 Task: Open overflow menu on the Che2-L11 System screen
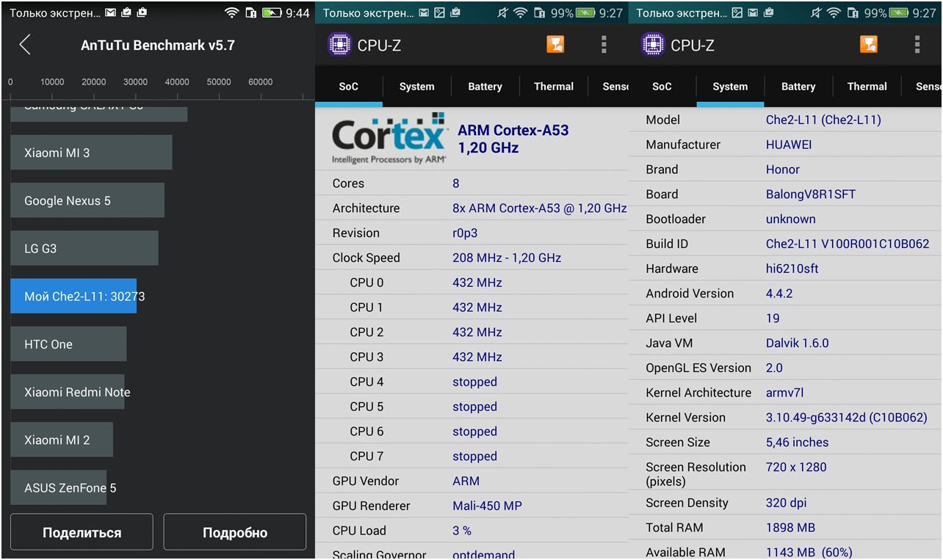tap(917, 45)
